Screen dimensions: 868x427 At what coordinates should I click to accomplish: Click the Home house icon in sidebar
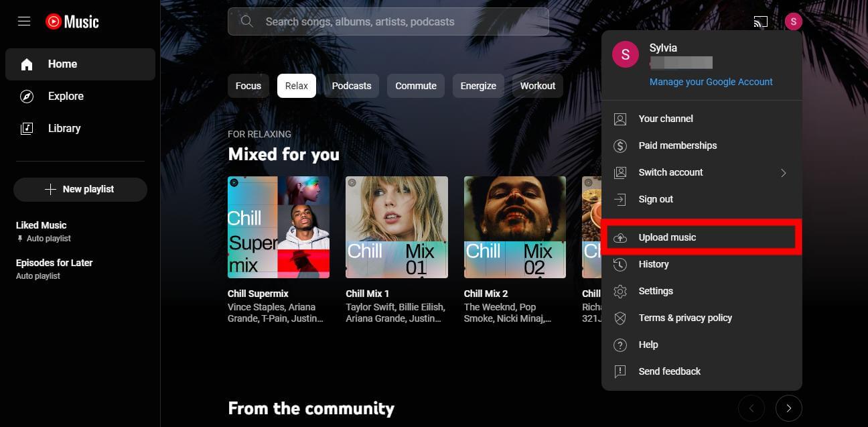[27, 64]
